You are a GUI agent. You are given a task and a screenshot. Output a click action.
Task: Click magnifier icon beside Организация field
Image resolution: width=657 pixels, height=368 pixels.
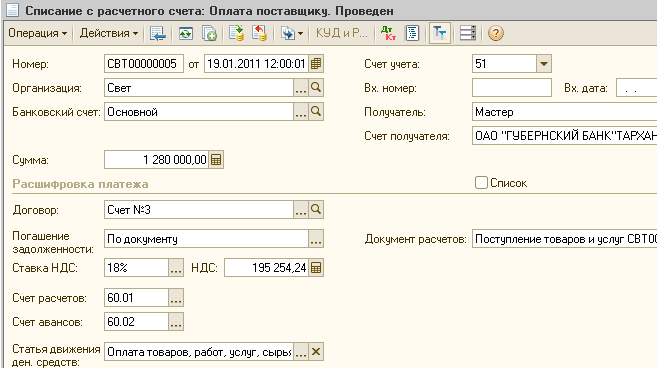click(316, 88)
